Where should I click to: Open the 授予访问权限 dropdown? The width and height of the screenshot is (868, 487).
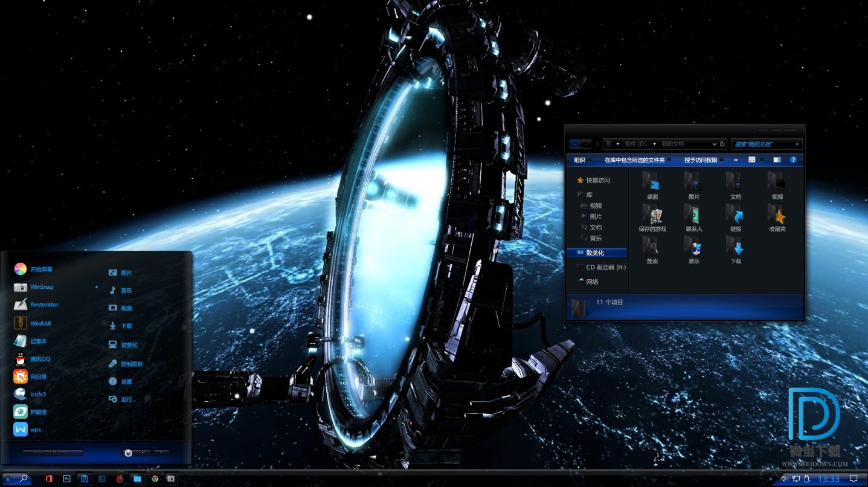pyautogui.click(x=704, y=160)
